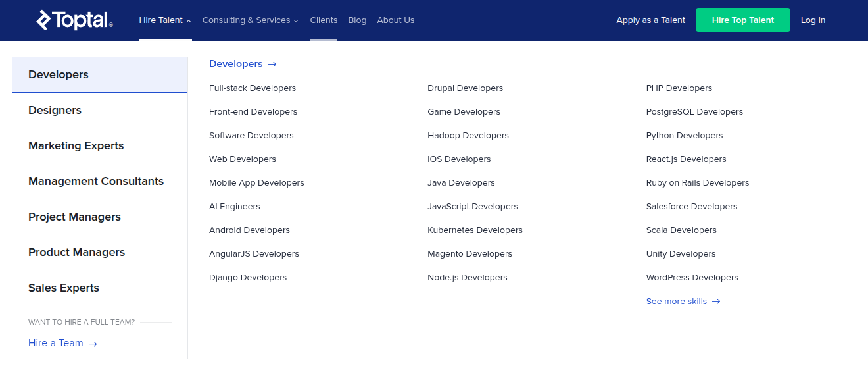The image size is (868, 368).
Task: Open Django Developers
Action: pyautogui.click(x=248, y=278)
